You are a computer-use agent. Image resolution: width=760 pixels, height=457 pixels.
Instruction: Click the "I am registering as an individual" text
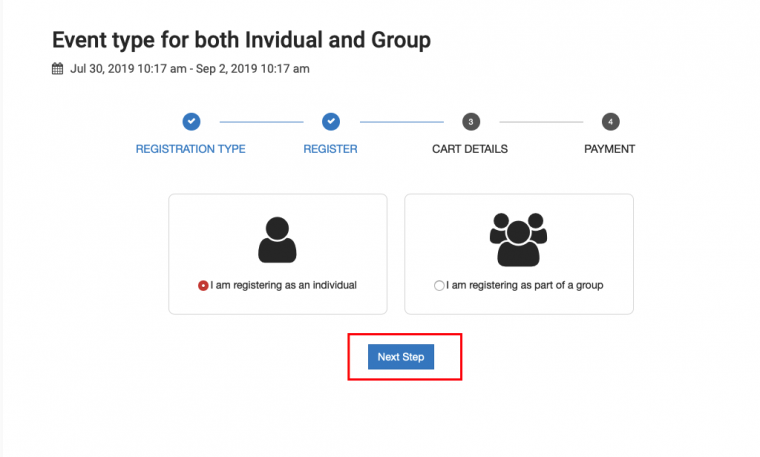click(284, 285)
